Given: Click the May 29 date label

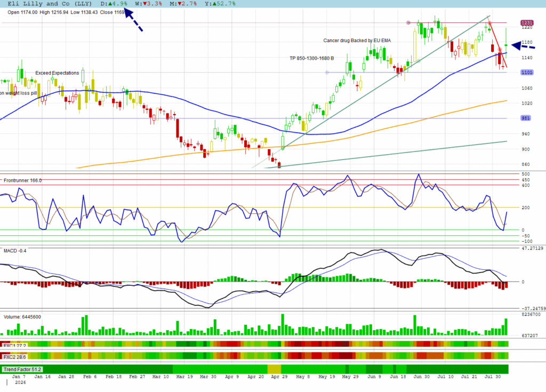Looking at the screenshot, I should 350,377.
